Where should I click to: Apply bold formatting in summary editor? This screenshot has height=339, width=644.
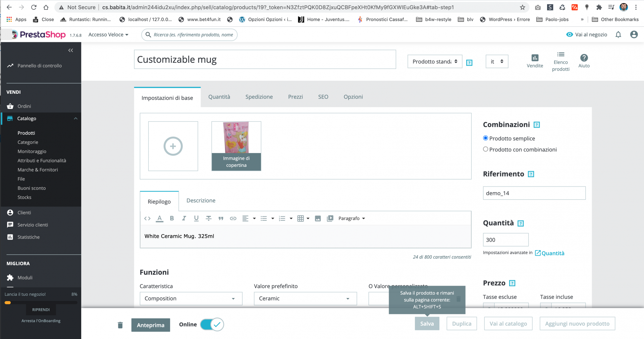point(172,218)
